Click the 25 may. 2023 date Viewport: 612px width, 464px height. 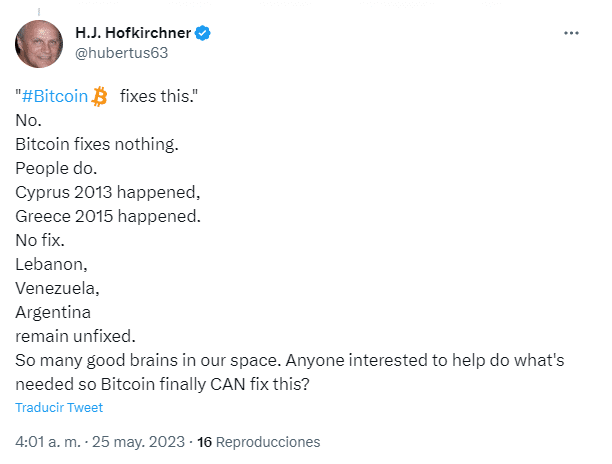(138, 442)
